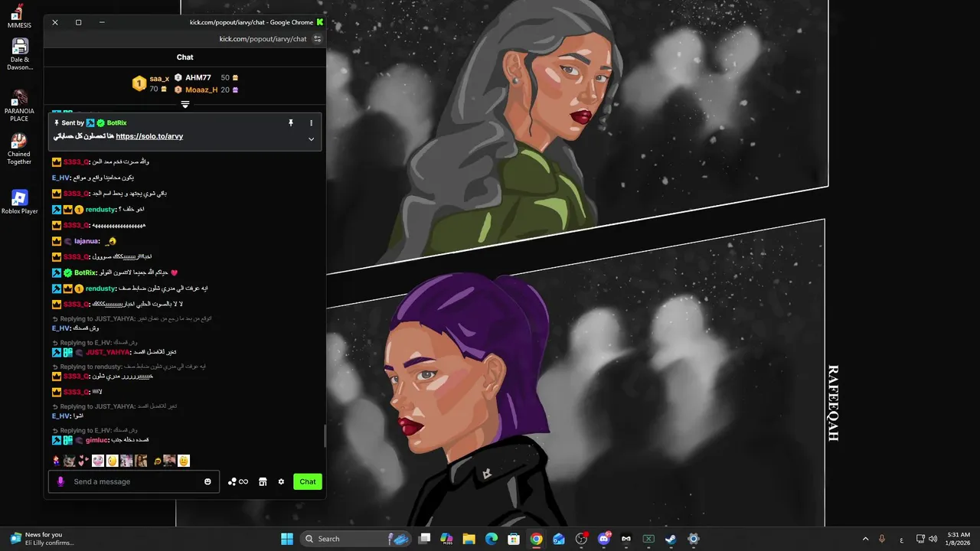Insert the cat emote from quick emotes
This screenshot has width=980, height=551.
pos(69,461)
